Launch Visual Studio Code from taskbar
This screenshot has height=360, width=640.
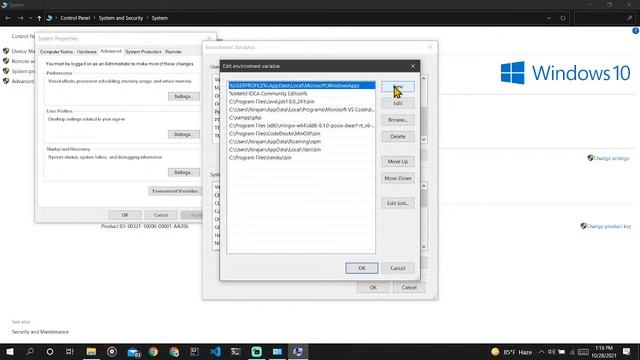216,351
